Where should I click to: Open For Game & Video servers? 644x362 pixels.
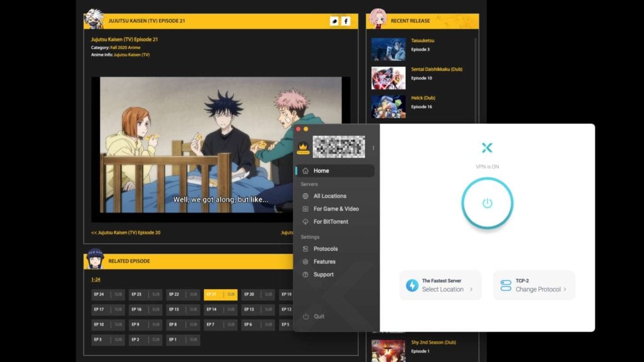pos(335,209)
